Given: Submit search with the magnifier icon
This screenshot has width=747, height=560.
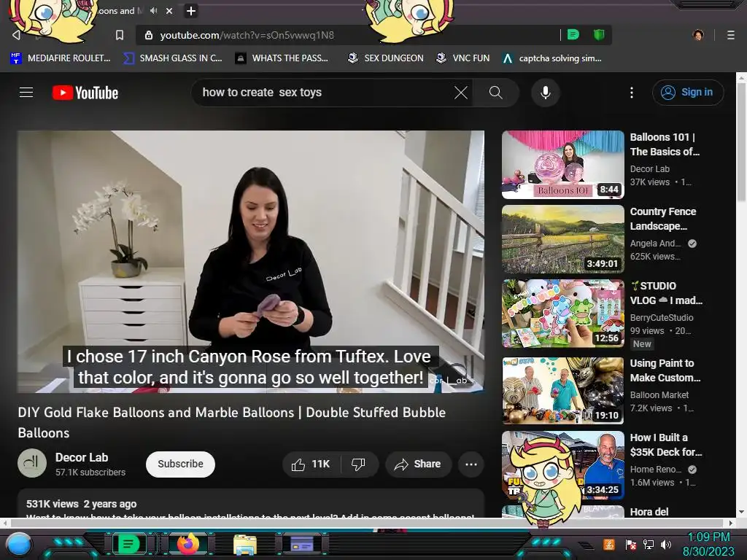Looking at the screenshot, I should click(496, 93).
